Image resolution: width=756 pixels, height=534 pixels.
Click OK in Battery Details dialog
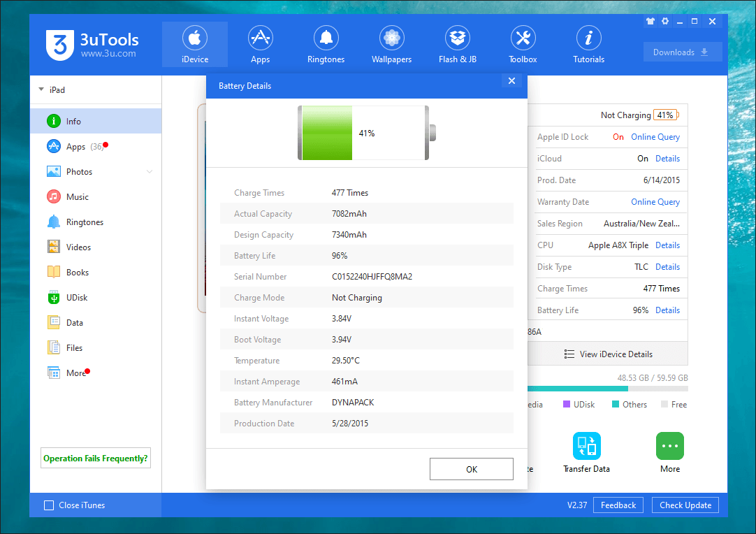pyautogui.click(x=472, y=469)
